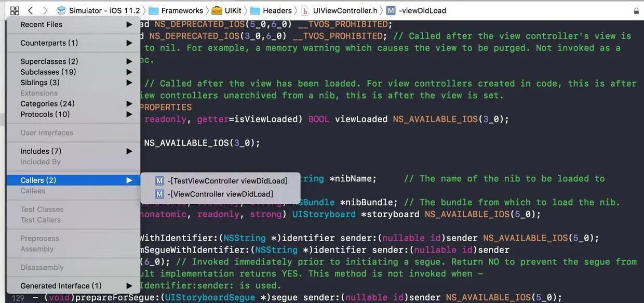This screenshot has width=644, height=303.
Task: Click line number 129 in gutter
Action: click(18, 298)
